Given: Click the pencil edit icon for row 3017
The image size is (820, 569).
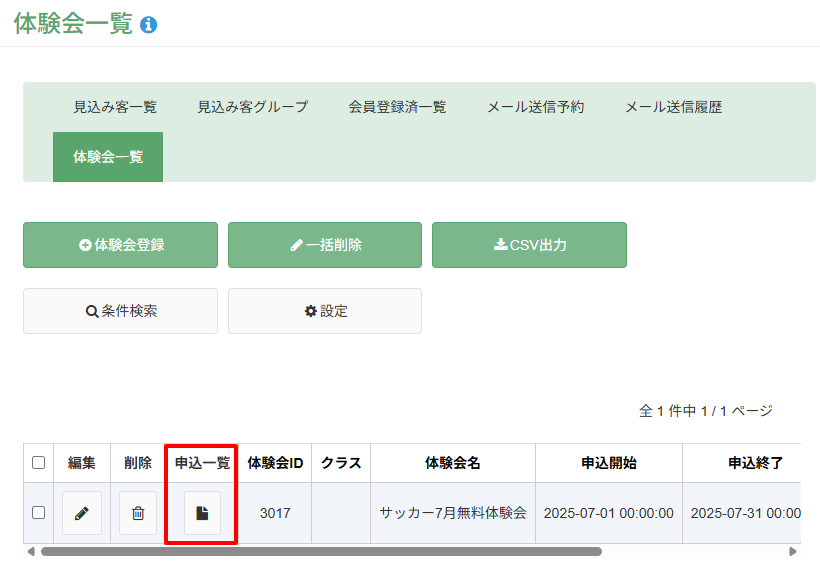Looking at the screenshot, I should (x=82, y=513).
